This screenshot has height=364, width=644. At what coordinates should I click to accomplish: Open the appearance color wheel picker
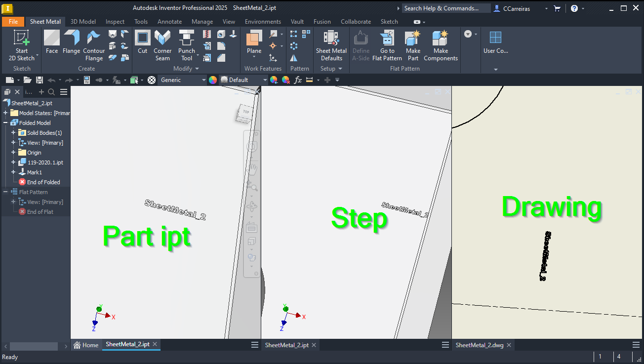[x=213, y=80]
